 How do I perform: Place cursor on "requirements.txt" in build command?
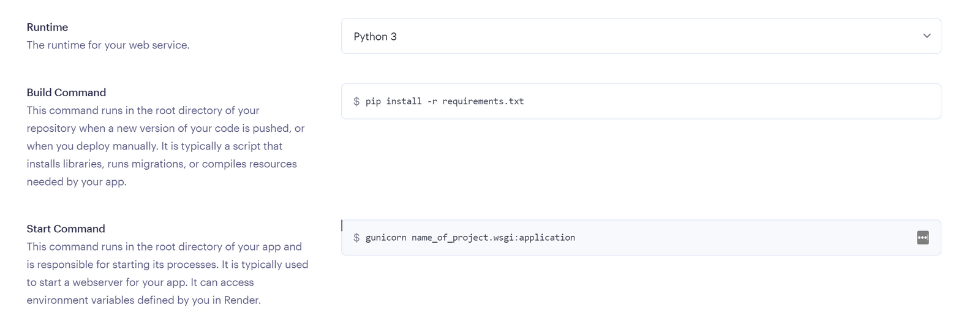pos(483,102)
